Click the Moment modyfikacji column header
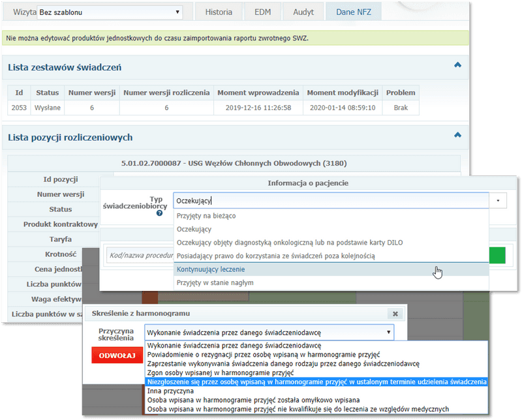522x420 pixels. [x=343, y=93]
